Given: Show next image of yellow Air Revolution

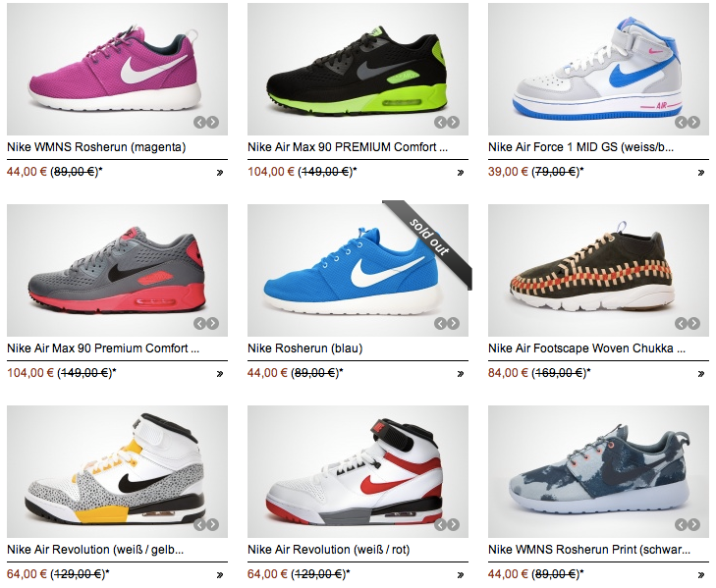Looking at the screenshot, I should click(x=213, y=524).
